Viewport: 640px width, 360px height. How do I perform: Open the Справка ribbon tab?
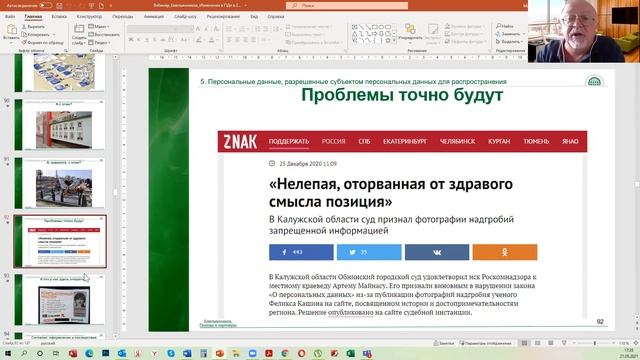tap(276, 17)
